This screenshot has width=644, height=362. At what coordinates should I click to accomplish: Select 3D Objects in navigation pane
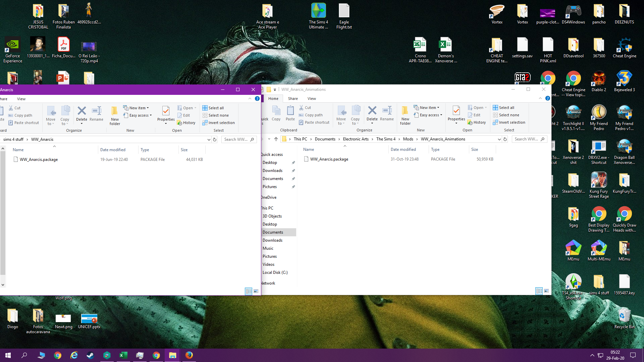coord(272,216)
